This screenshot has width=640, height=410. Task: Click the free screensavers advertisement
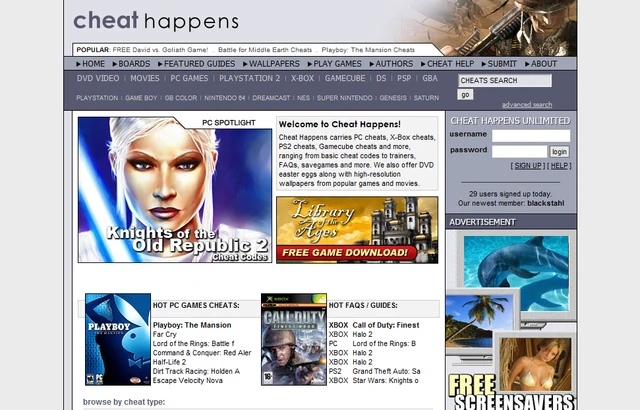pyautogui.click(x=511, y=320)
